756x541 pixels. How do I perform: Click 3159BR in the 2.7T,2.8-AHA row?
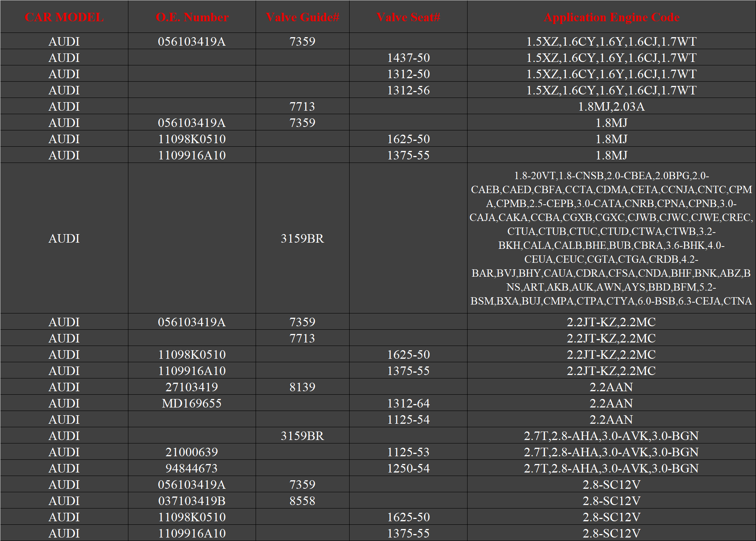302,436
